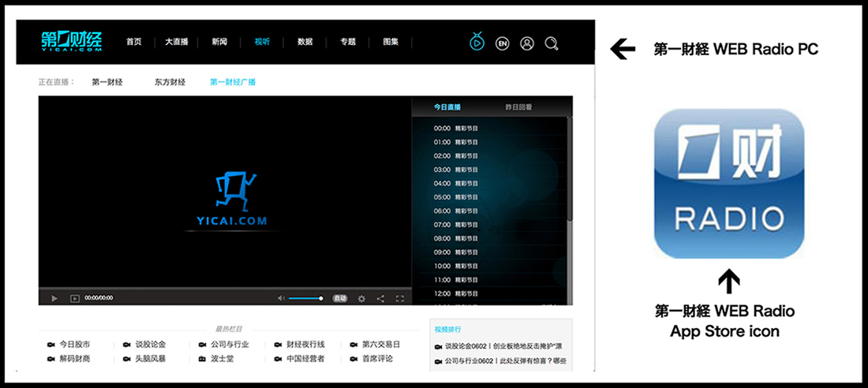Click the schedule list scrollbar
868x388 pixels.
(570, 169)
